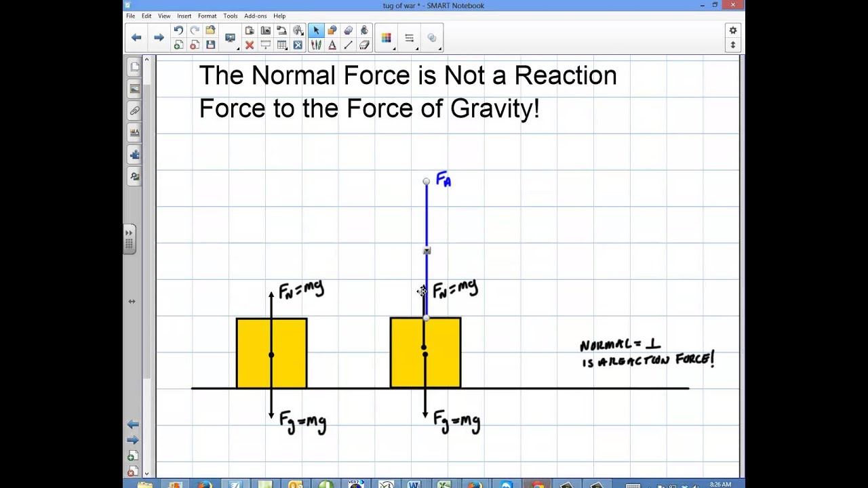
Task: Click the scroll down arrow
Action: 146,473
